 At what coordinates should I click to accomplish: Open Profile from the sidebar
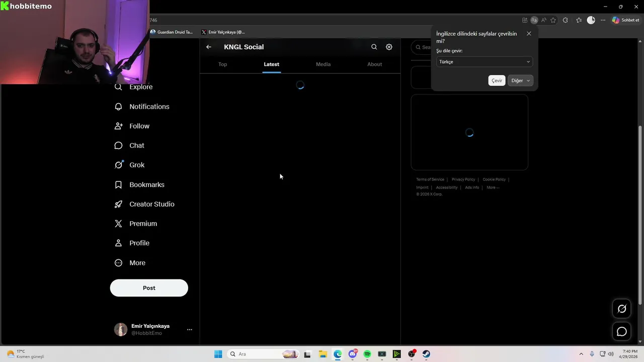[x=132, y=243]
